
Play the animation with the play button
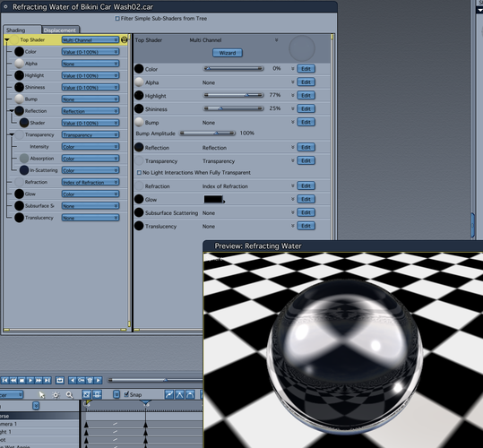pyautogui.click(x=30, y=380)
